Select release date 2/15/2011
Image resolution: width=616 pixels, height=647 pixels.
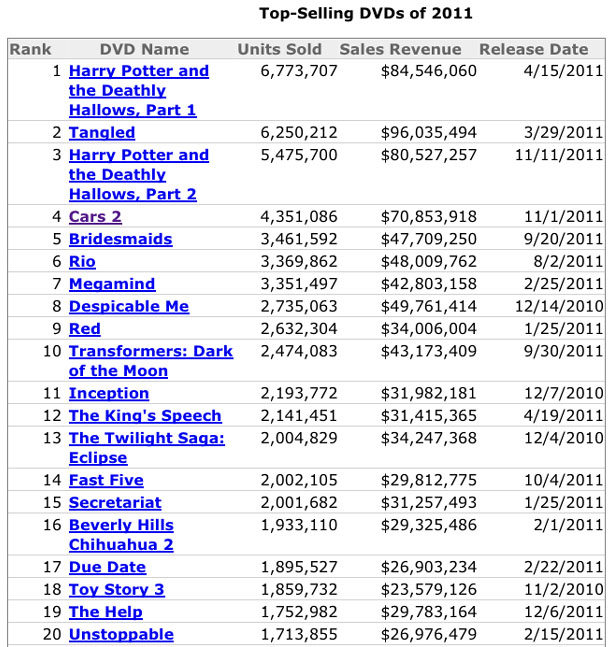point(564,635)
